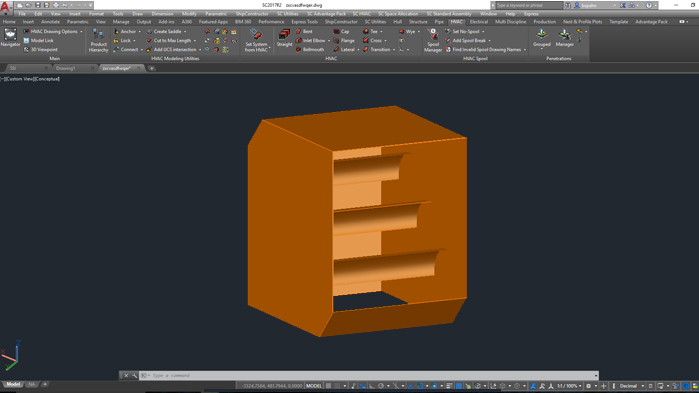This screenshot has width=699, height=393.
Task: Insert a Cross part
Action: 372,41
